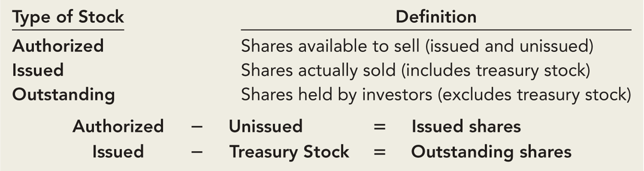Select the 'Issued' stock type row label

[x=38, y=70]
